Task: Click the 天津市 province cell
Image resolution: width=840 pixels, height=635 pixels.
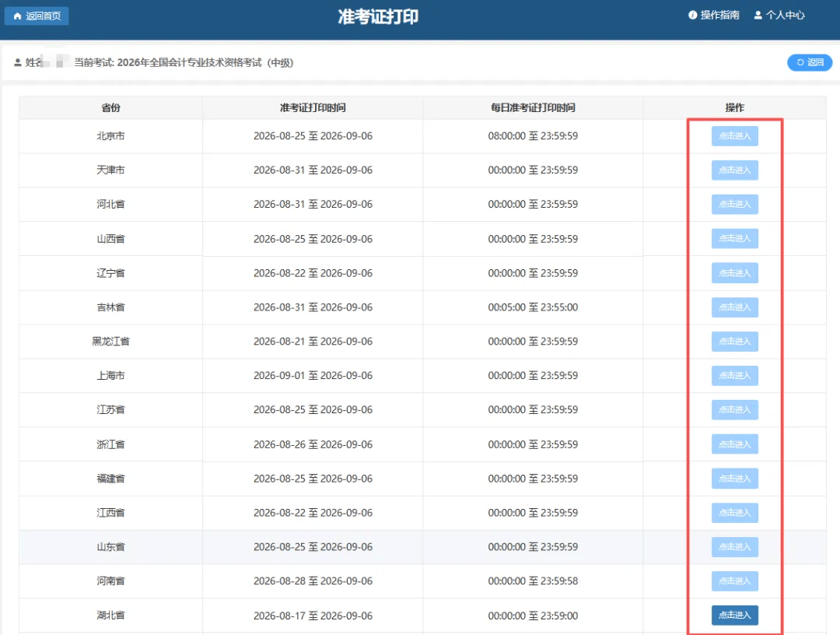Action: pos(111,170)
